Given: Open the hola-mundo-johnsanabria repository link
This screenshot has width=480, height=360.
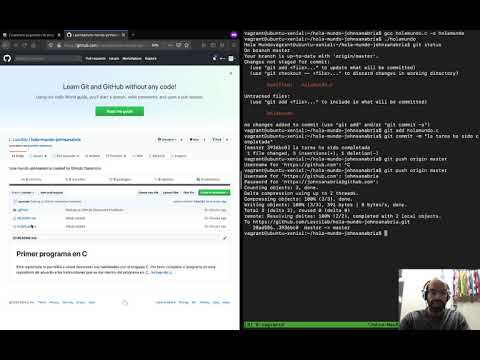Looking at the screenshot, I should point(56,140).
